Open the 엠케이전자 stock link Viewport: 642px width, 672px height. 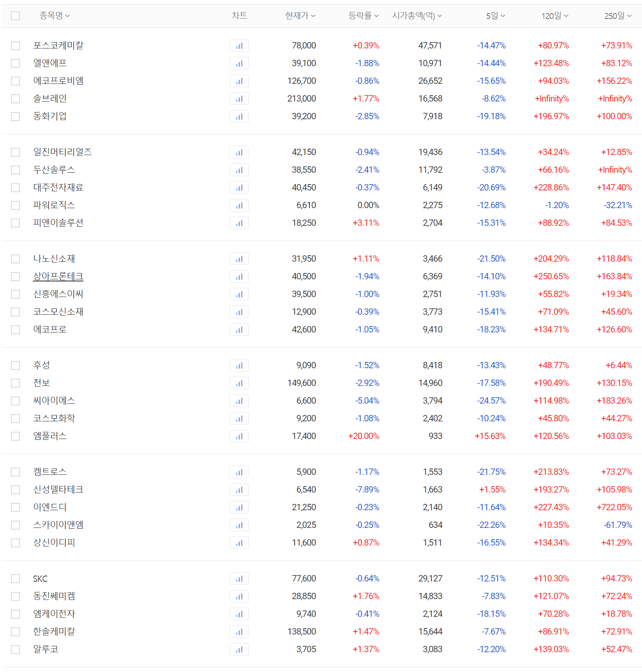coord(54,614)
